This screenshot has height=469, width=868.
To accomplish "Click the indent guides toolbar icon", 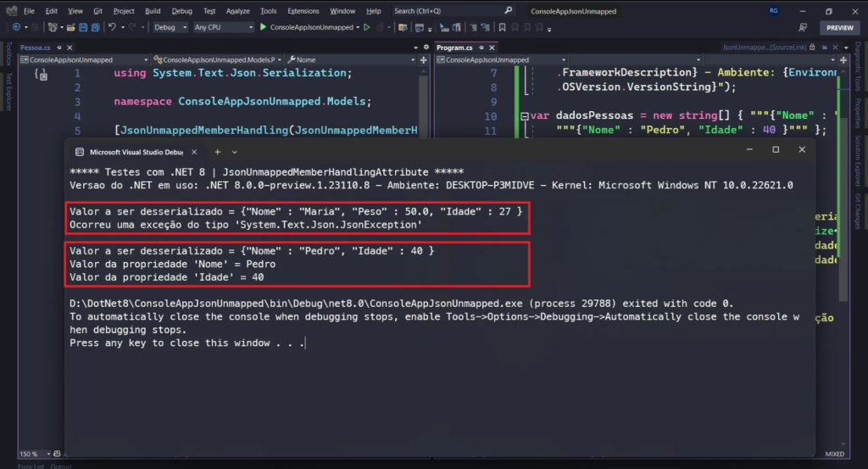I will coord(444,27).
